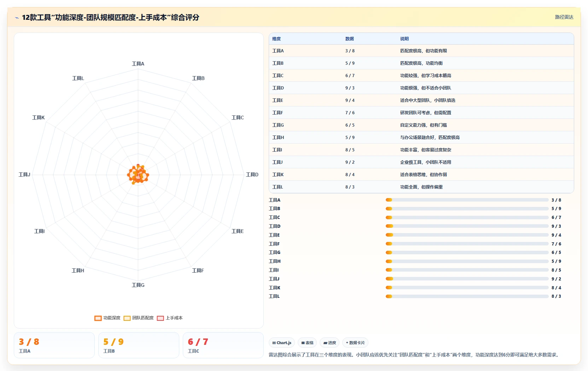Click the 工具J axis label on radar chart
The width and height of the screenshot is (588, 371).
pyautogui.click(x=24, y=175)
